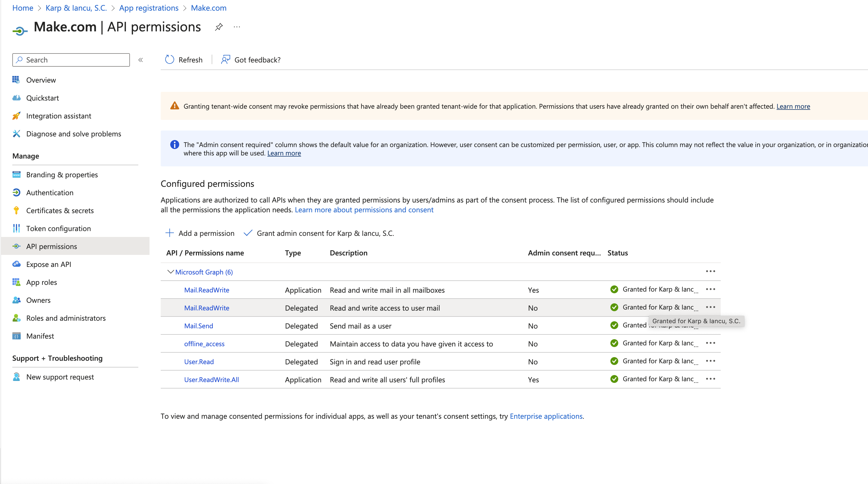The width and height of the screenshot is (868, 484).
Task: Open the API permissions menu item
Action: click(75, 246)
